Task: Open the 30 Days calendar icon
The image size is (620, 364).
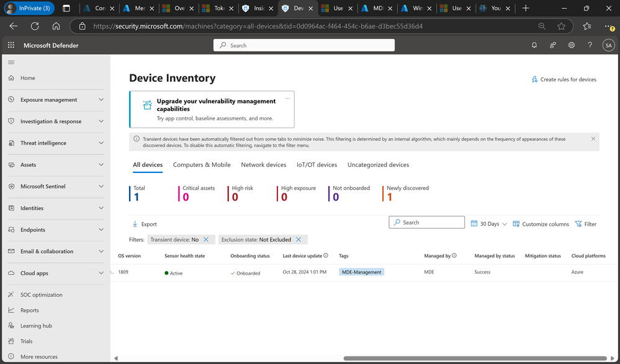Action: click(x=474, y=224)
